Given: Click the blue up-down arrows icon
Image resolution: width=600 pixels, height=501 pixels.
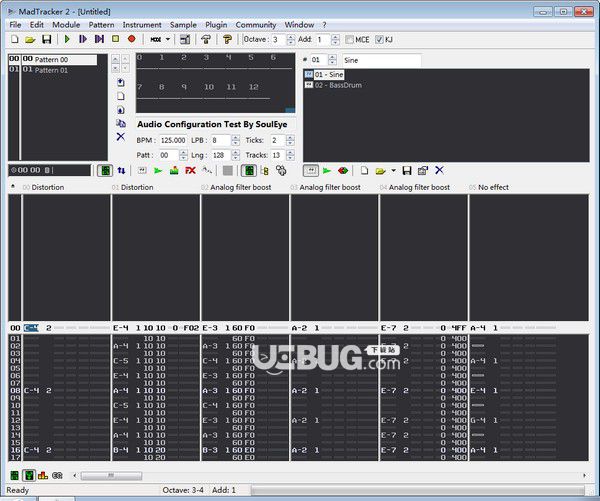Looking at the screenshot, I should (x=121, y=170).
